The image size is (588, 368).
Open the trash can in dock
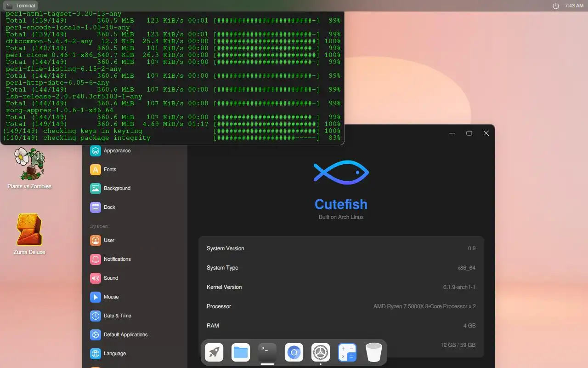tap(374, 353)
